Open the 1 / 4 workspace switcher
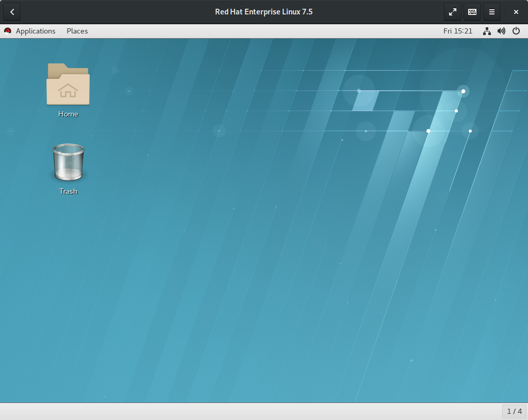The height and width of the screenshot is (420, 528). click(514, 411)
